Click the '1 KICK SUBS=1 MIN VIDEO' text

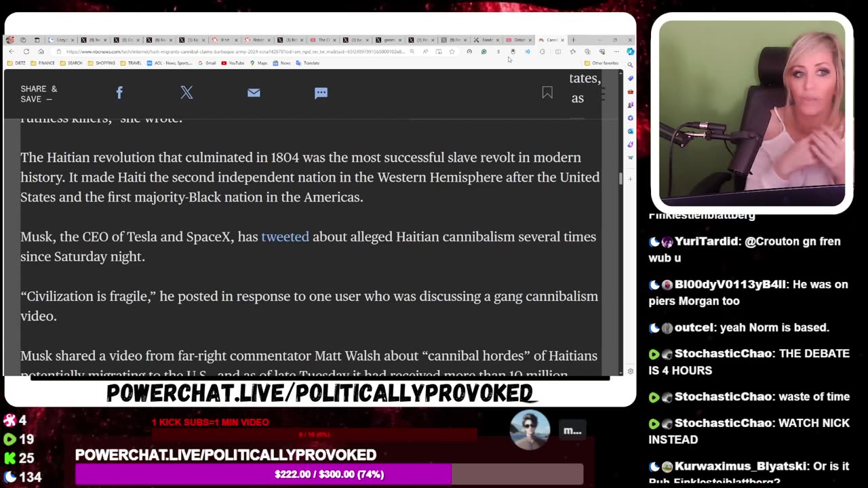point(210,422)
